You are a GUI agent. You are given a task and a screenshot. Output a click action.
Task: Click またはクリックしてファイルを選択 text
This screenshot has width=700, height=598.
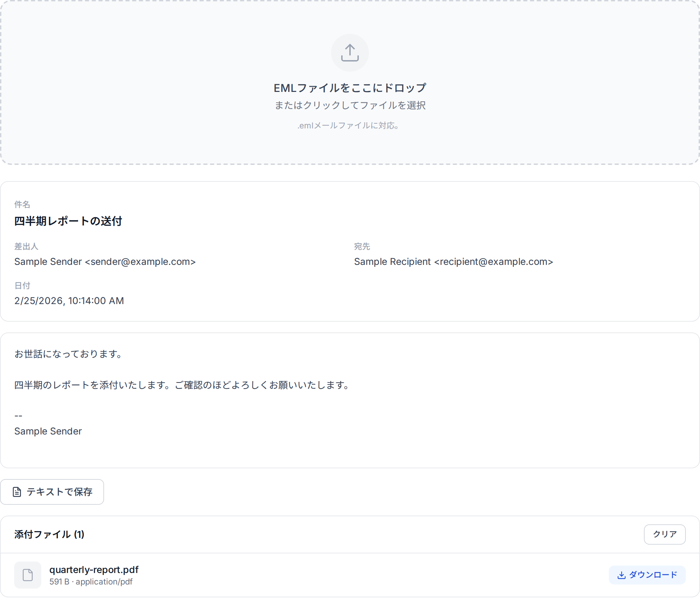[350, 105]
